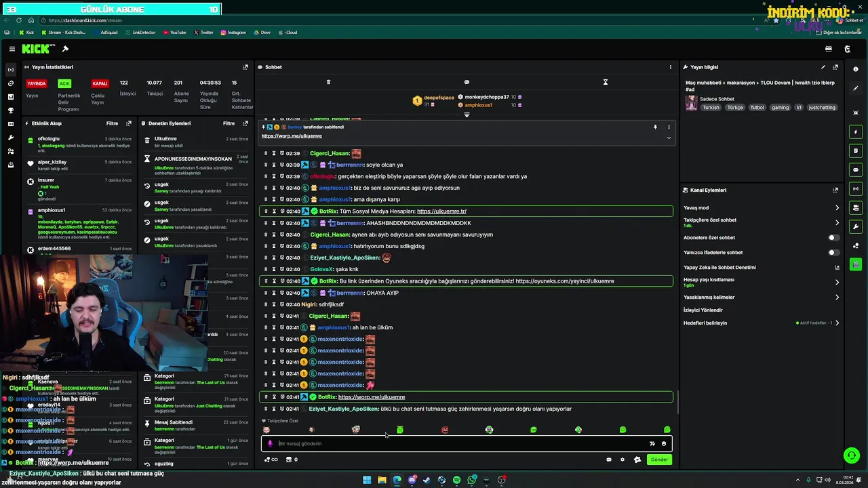
Task: Toggle Abonelere özel sohbet switch
Action: click(x=833, y=238)
